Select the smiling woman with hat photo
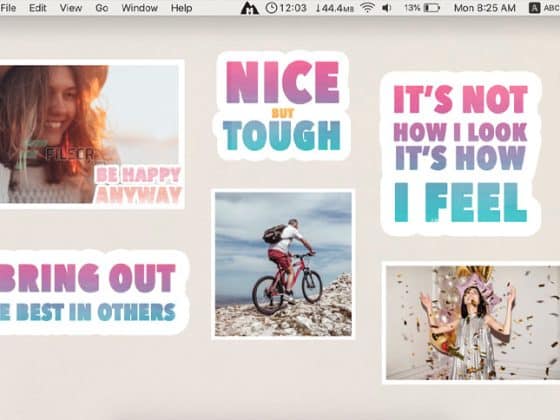560x420 pixels. (92, 134)
